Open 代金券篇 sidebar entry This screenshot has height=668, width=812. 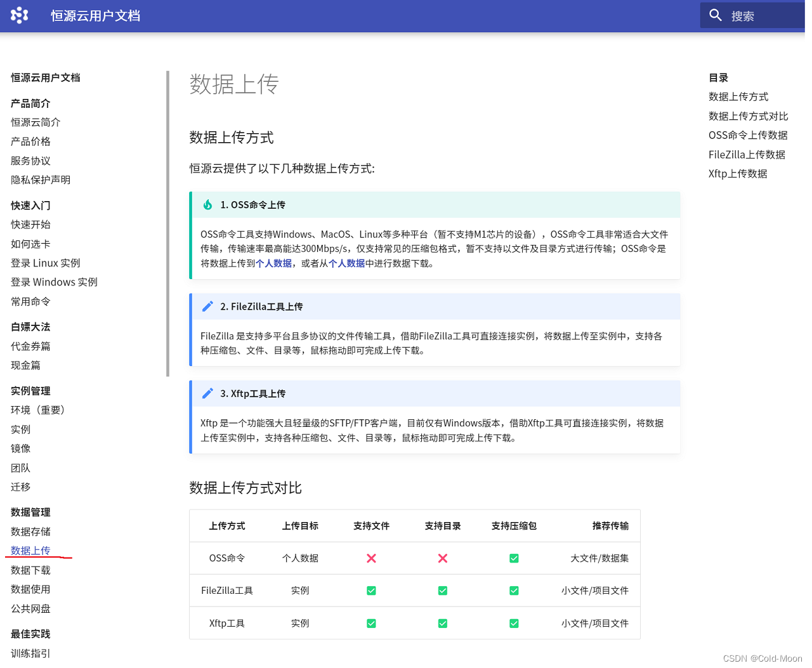point(30,346)
